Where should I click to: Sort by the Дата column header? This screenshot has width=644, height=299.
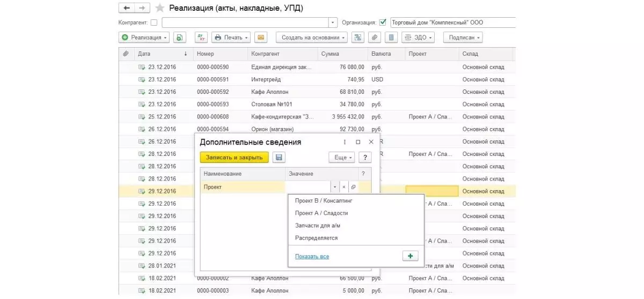point(163,54)
